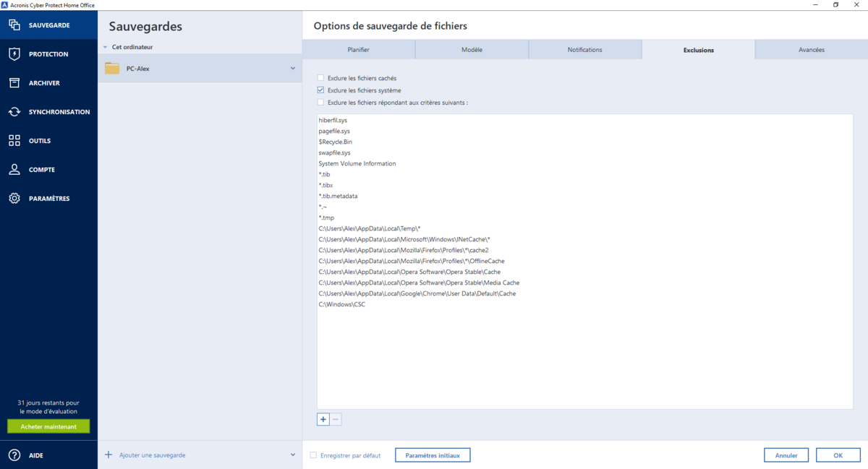Screen dimensions: 868x469
Task: Click the Acronis logo in title bar
Action: tap(4, 4)
